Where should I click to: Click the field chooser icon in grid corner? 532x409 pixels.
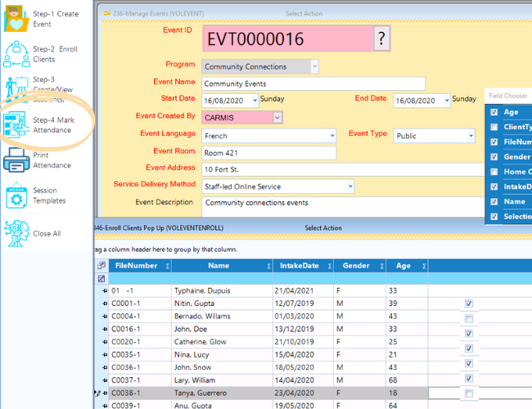101,265
